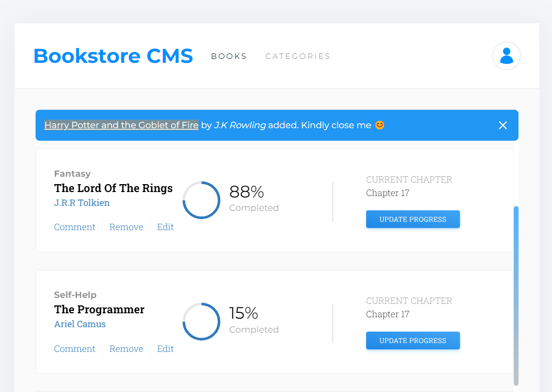The width and height of the screenshot is (552, 392).
Task: Open the Harry Potter and the Goblet of Fire link
Action: click(x=121, y=125)
